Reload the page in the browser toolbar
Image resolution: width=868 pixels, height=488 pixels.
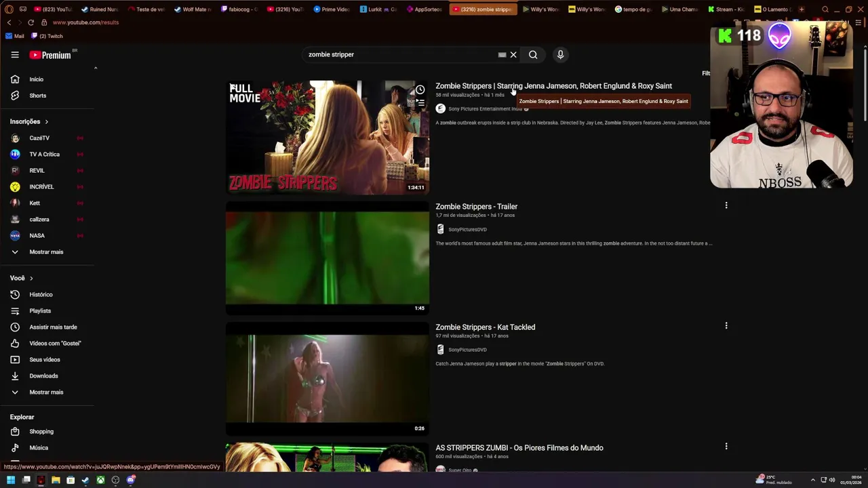(x=31, y=22)
